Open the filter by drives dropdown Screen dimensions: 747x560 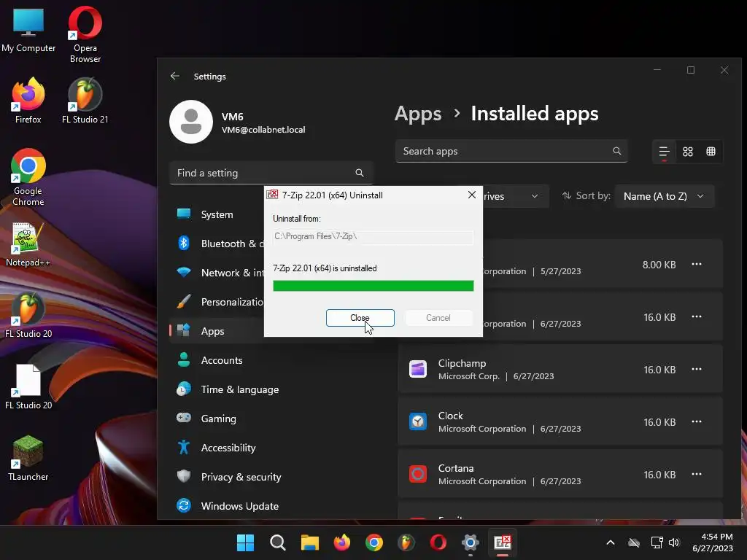516,196
